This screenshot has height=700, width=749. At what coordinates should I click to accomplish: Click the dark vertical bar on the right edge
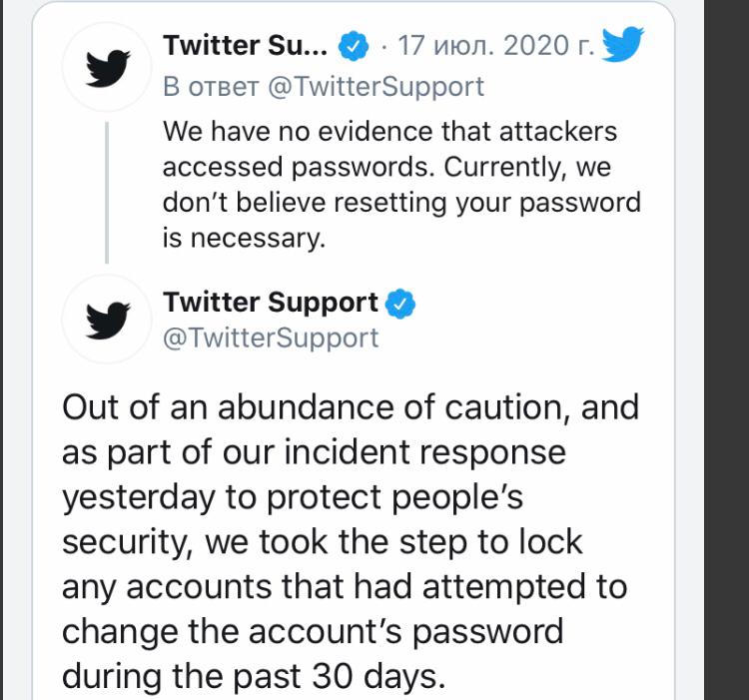[726, 350]
